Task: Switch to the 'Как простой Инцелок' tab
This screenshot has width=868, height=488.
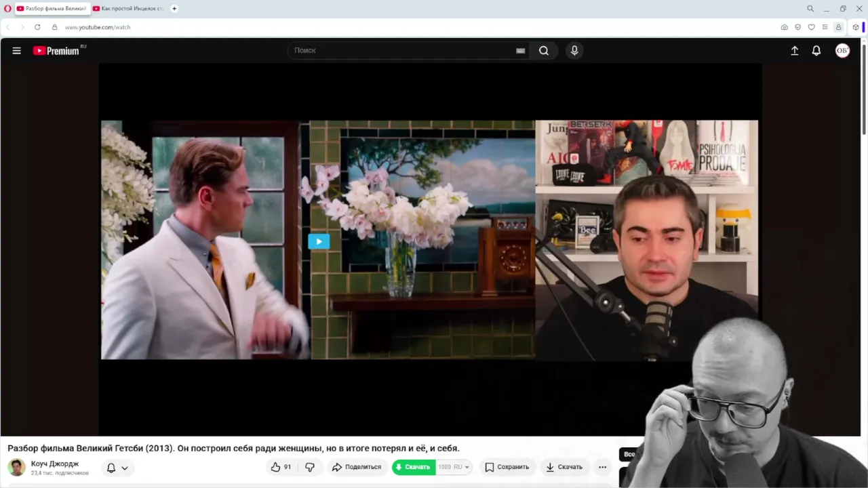Action: (x=129, y=9)
